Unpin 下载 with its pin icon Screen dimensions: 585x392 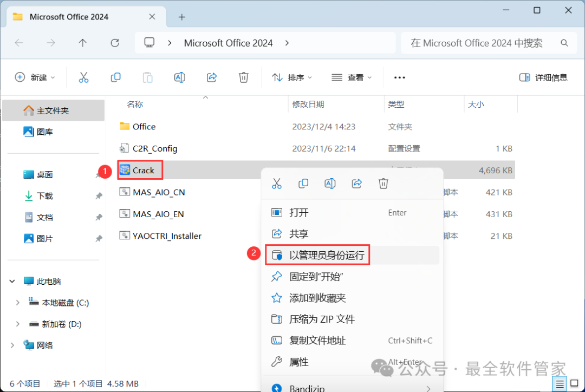(x=99, y=196)
